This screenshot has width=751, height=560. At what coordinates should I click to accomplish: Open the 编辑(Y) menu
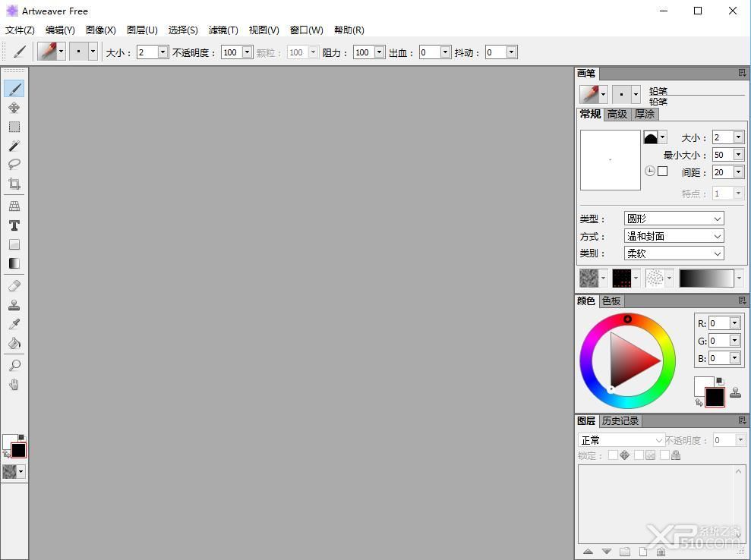coord(60,30)
